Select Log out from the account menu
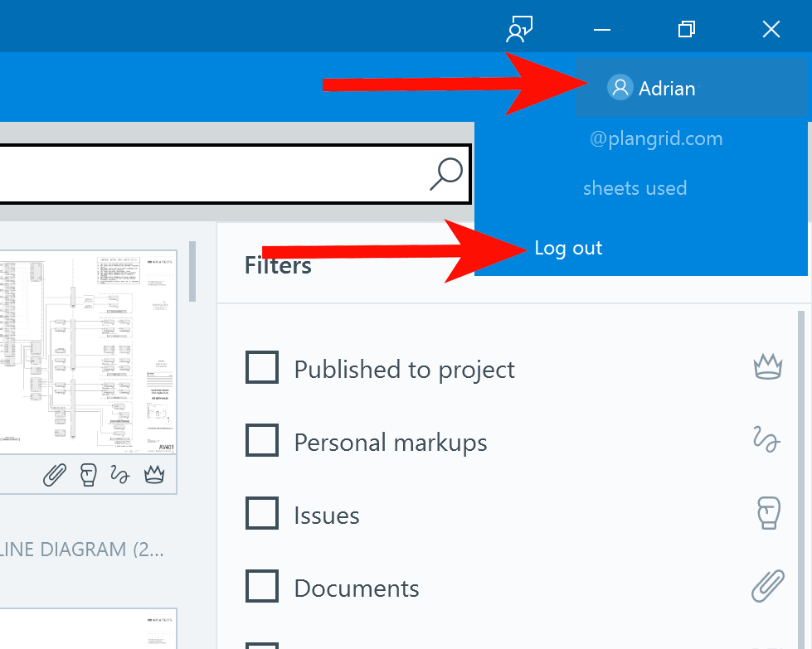This screenshot has width=812, height=649. coord(568,247)
